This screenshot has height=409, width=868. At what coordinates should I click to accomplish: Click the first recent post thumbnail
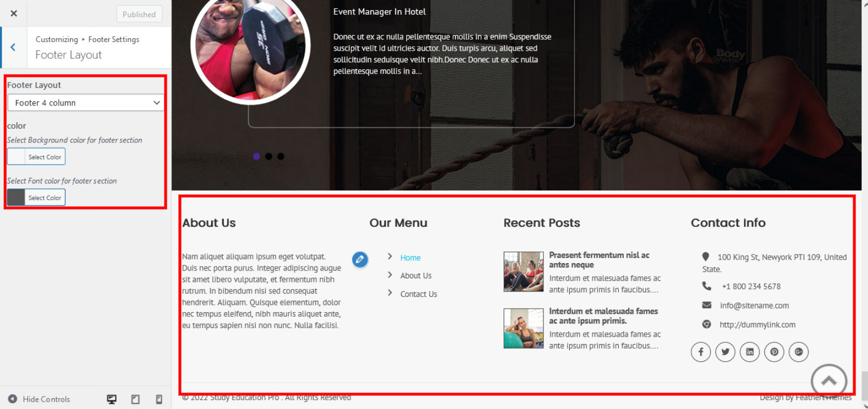tap(524, 272)
